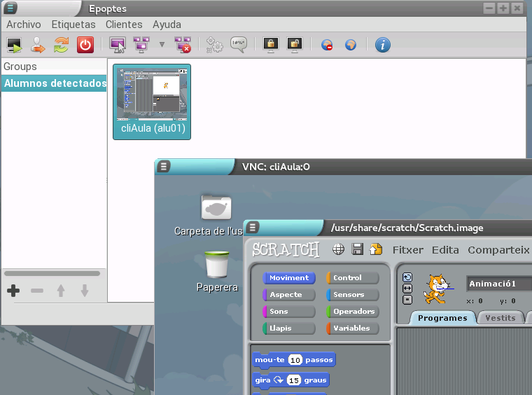The height and width of the screenshot is (395, 532).
Task: Select the no-rotation style button
Action: point(407,300)
